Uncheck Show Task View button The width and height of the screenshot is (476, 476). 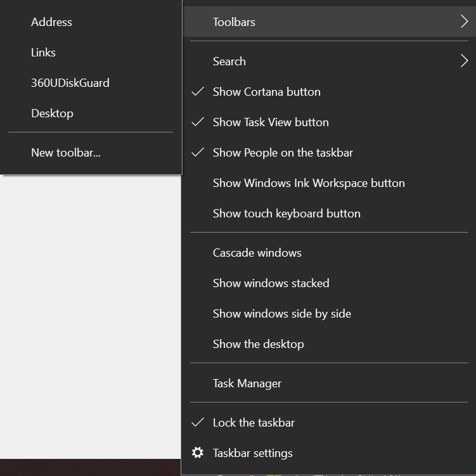(x=329, y=122)
